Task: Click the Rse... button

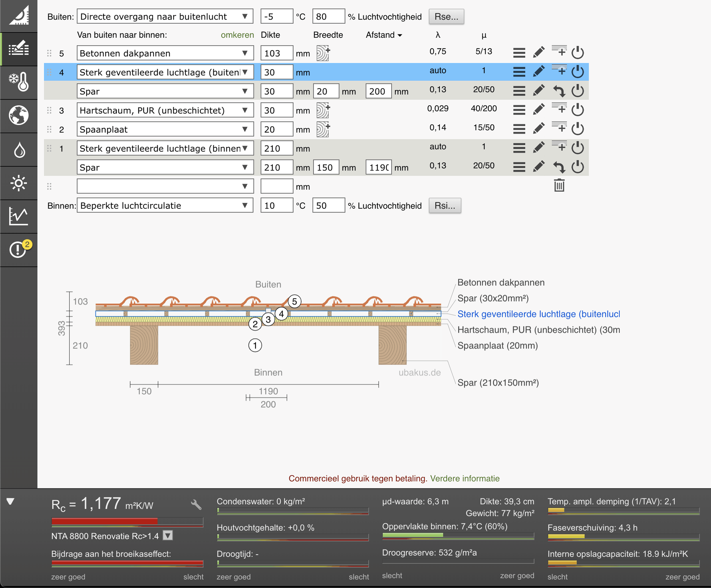Action: [x=446, y=17]
